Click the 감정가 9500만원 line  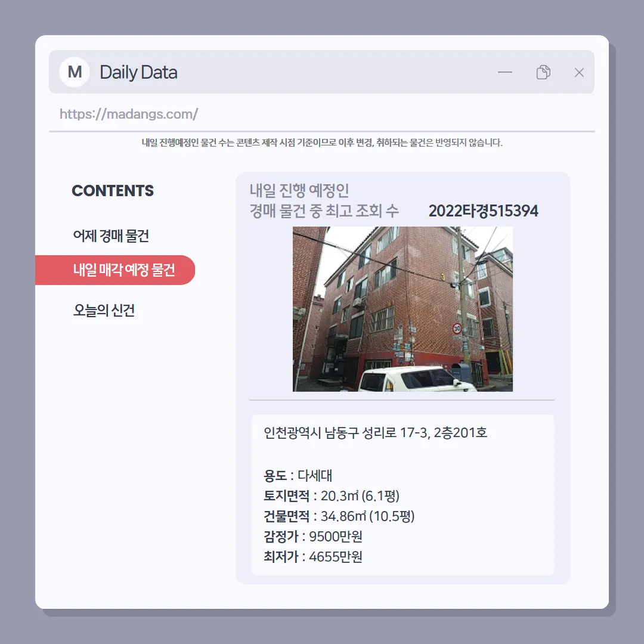point(313,537)
